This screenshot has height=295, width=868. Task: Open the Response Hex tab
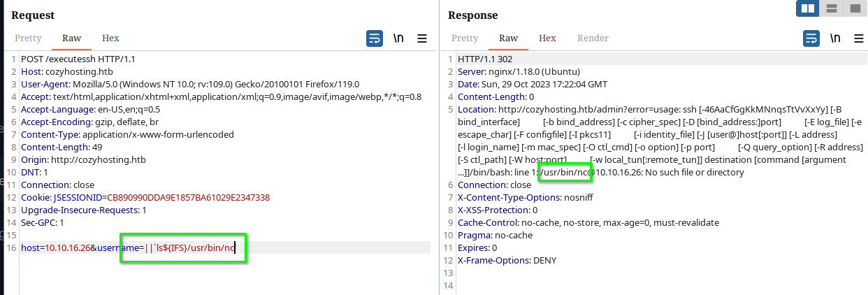[547, 38]
